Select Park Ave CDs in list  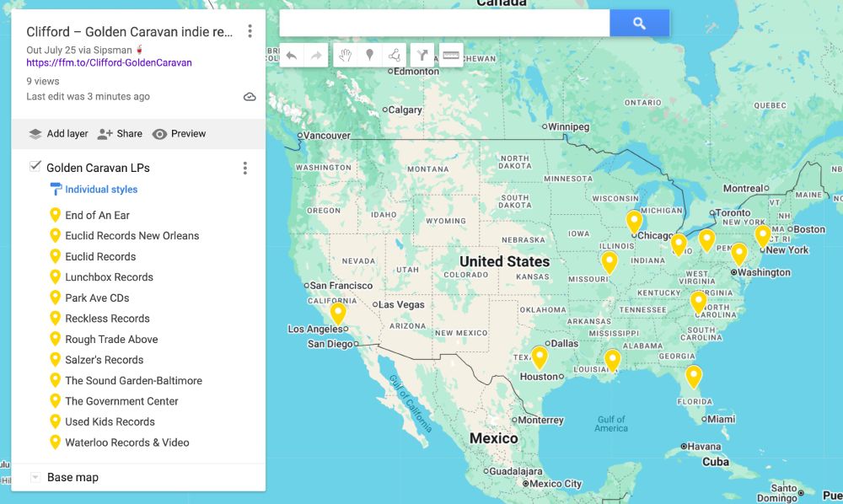tap(97, 298)
